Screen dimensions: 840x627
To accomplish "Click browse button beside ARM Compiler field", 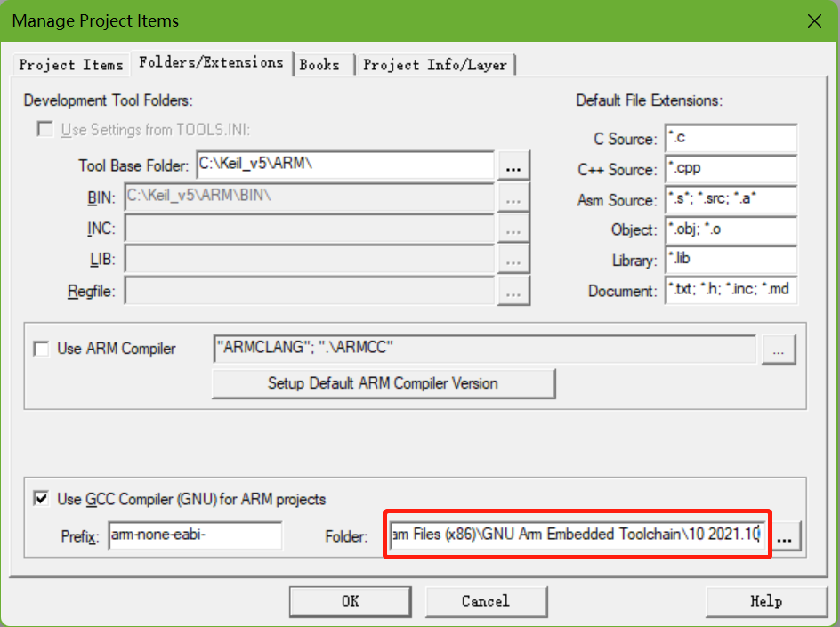I will pyautogui.click(x=778, y=350).
